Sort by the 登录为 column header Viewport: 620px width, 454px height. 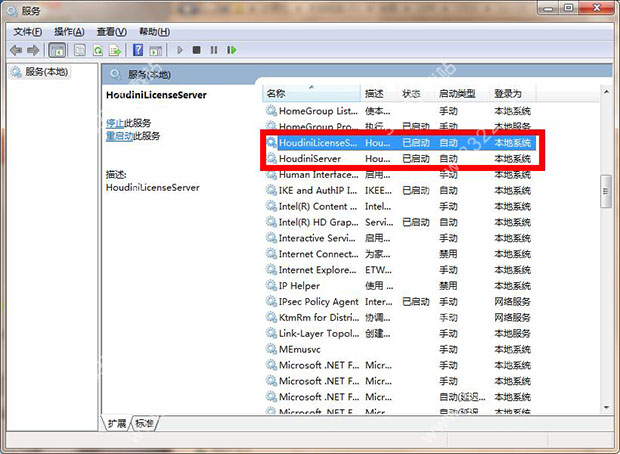[513, 93]
